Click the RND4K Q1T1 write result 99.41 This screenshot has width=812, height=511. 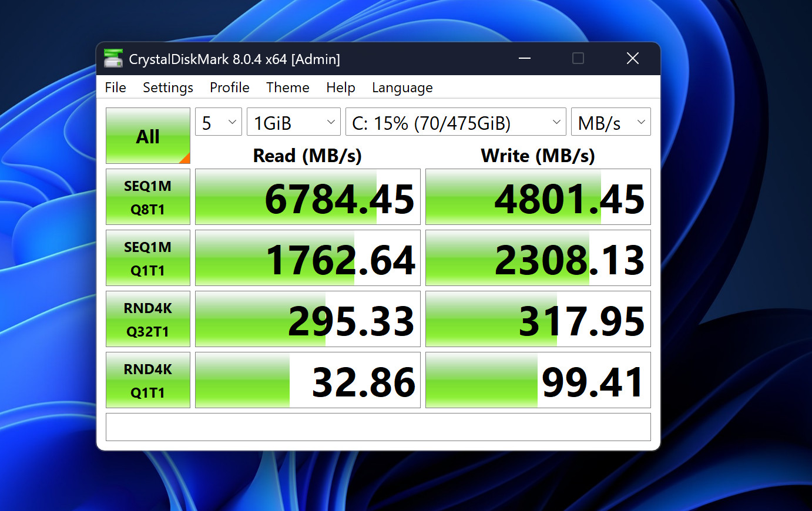(x=538, y=380)
